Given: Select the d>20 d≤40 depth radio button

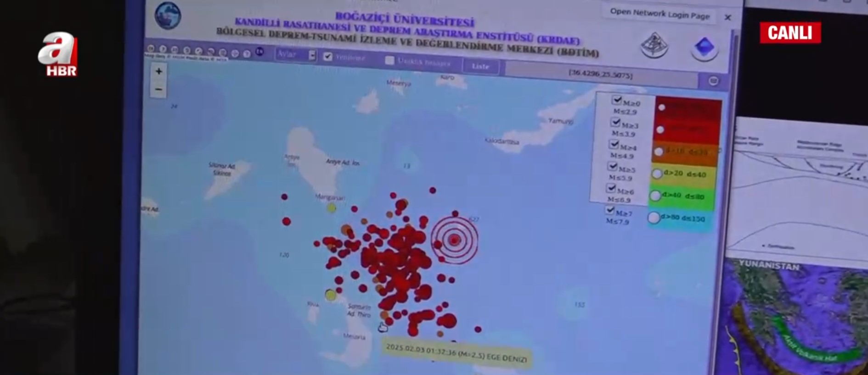Looking at the screenshot, I should pyautogui.click(x=657, y=174).
